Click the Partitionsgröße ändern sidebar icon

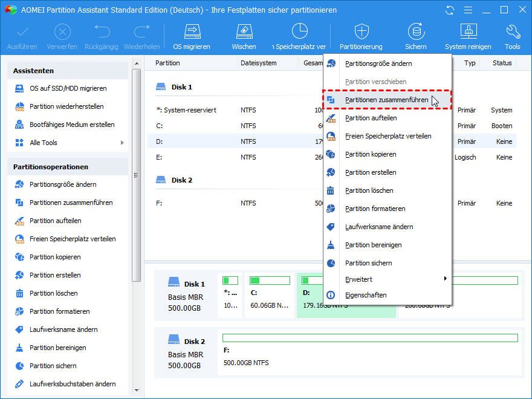click(x=19, y=184)
